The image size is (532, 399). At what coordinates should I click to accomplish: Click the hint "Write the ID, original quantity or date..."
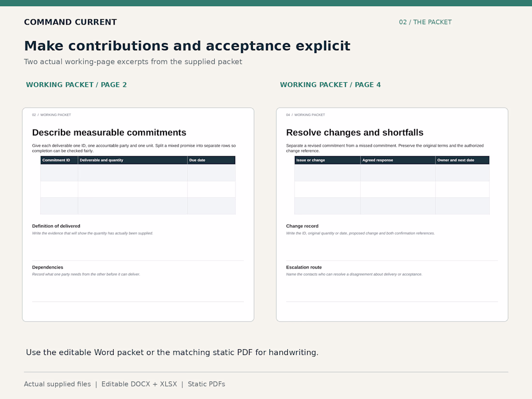(360, 234)
